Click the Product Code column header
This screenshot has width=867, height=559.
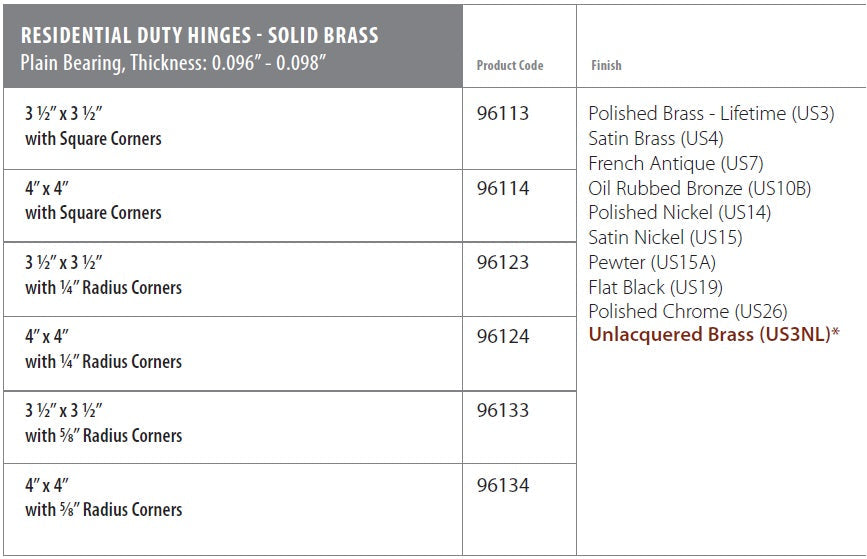pos(510,66)
